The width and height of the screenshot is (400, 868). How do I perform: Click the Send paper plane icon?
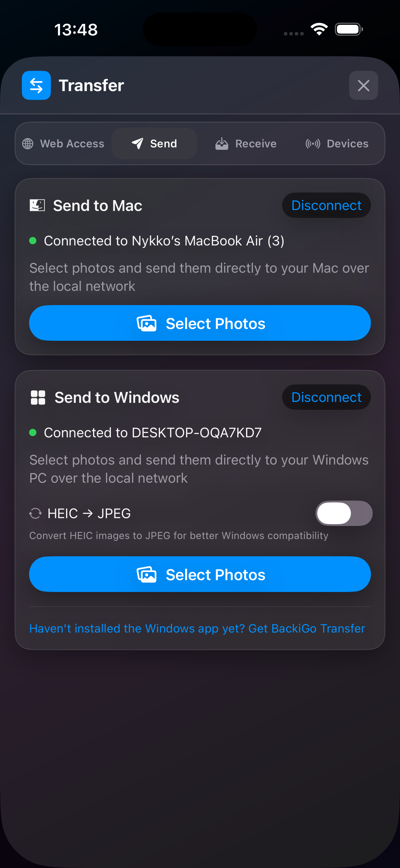tap(137, 143)
